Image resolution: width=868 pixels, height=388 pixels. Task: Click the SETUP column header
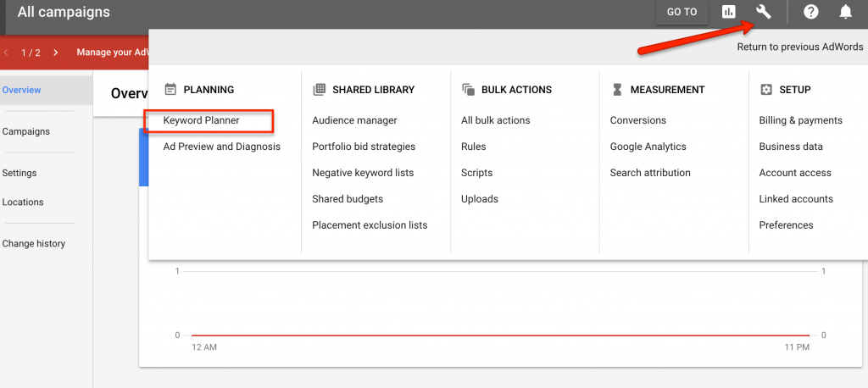coord(795,90)
